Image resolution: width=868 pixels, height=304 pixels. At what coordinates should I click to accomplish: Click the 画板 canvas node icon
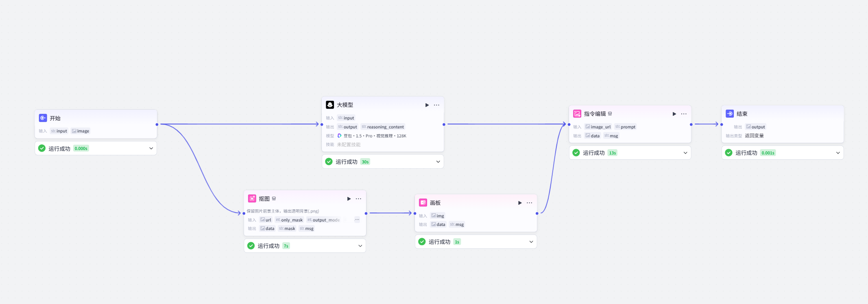[x=423, y=203]
